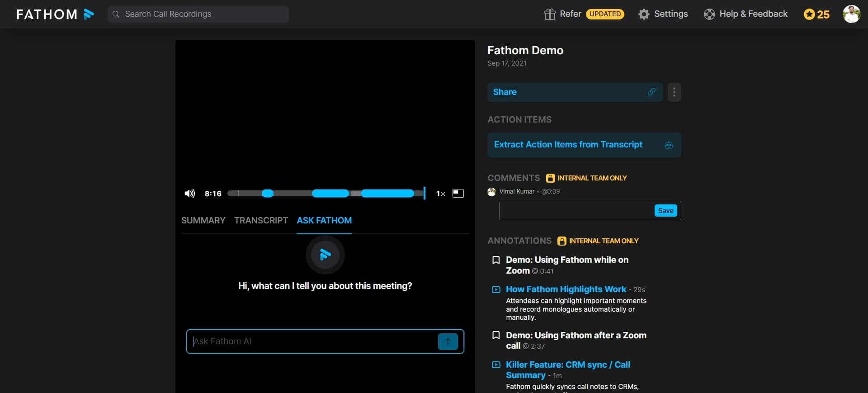Click the 8:16 playback time
Screen dimensions: 868x393
[213, 194]
